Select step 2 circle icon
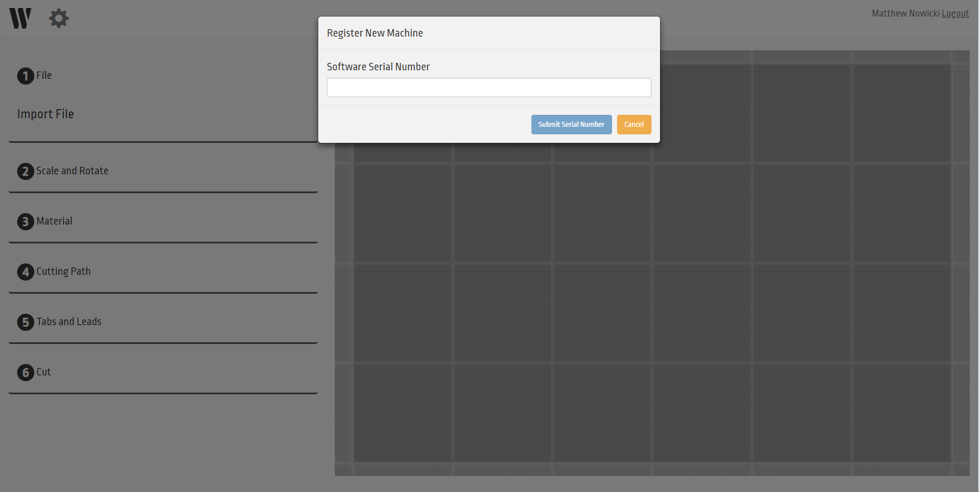The image size is (980, 492). [26, 171]
